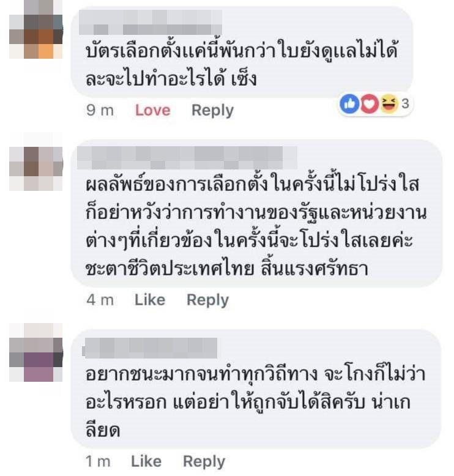Open the blurred author name above the ผลลัพธ์ของการเลือกตั้ง comment
This screenshot has height=476, width=454.
pos(187,158)
